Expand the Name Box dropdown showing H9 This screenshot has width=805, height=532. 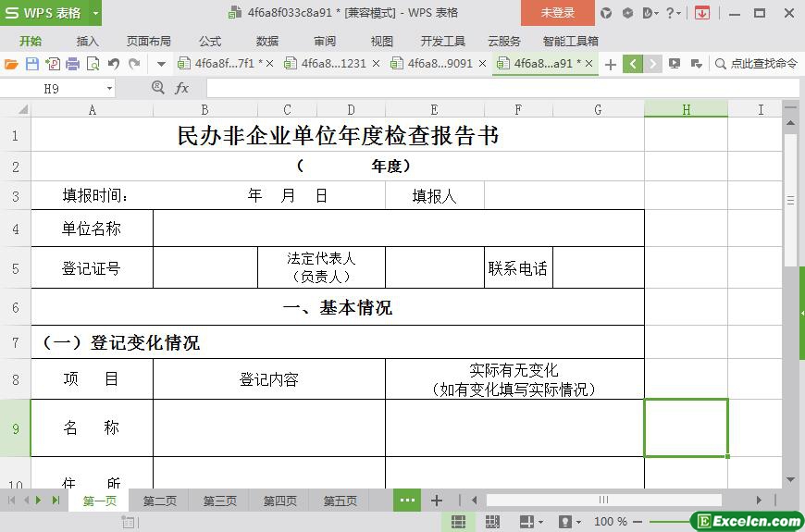110,88
